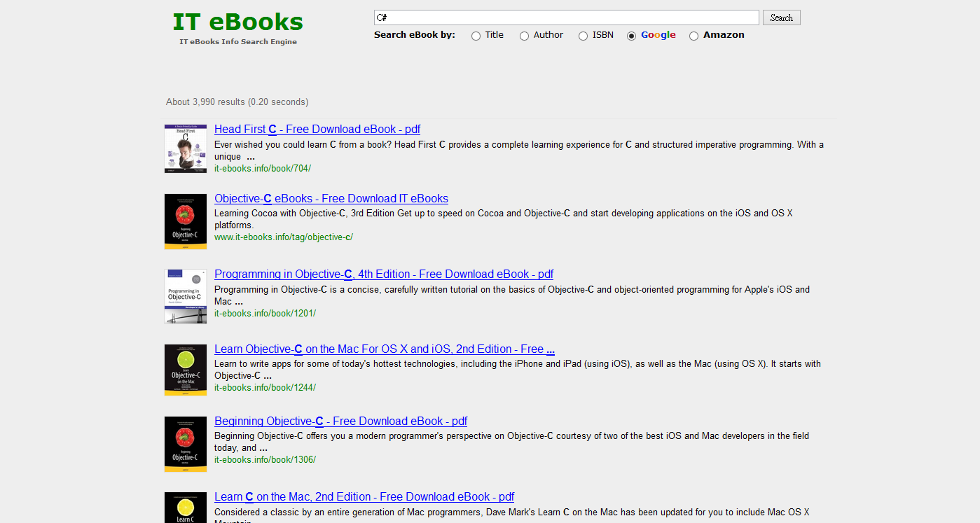Click the Head First C book cover
This screenshot has width=980, height=523.
coord(186,148)
